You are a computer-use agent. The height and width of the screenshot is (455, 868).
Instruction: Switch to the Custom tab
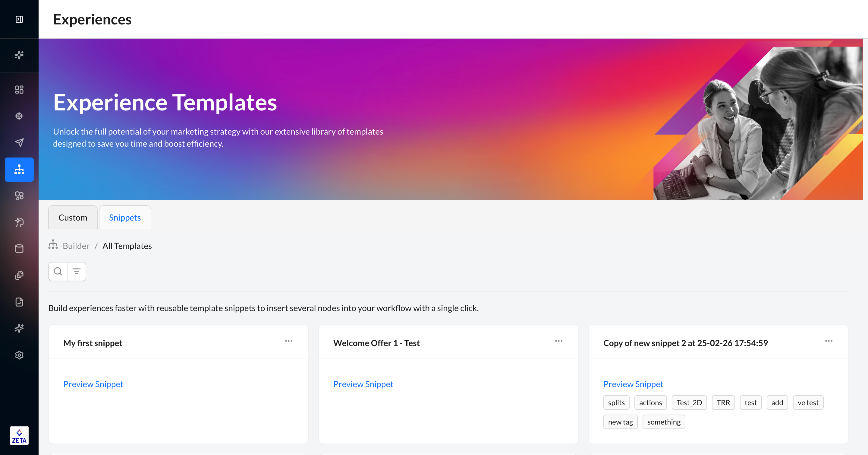[x=73, y=218]
